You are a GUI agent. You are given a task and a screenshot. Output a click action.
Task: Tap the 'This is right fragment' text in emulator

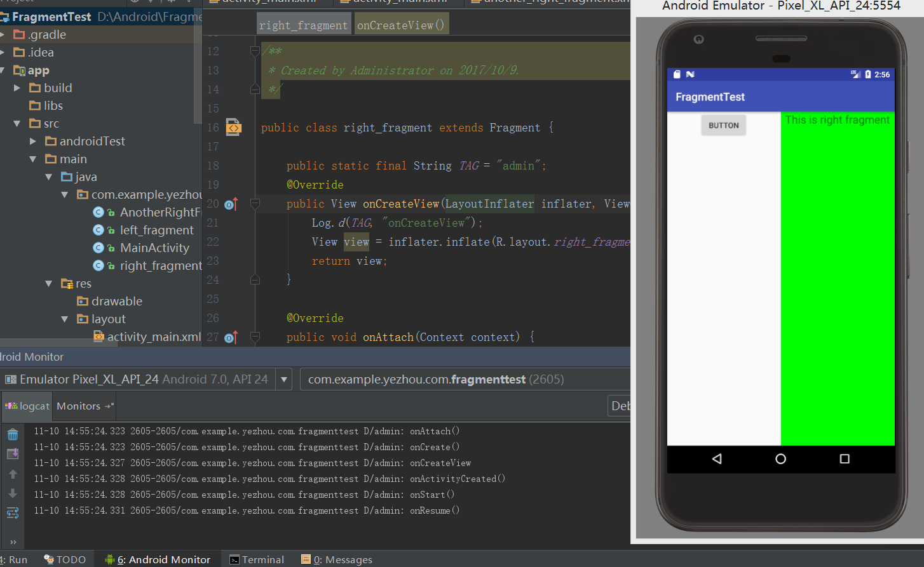[x=838, y=120]
